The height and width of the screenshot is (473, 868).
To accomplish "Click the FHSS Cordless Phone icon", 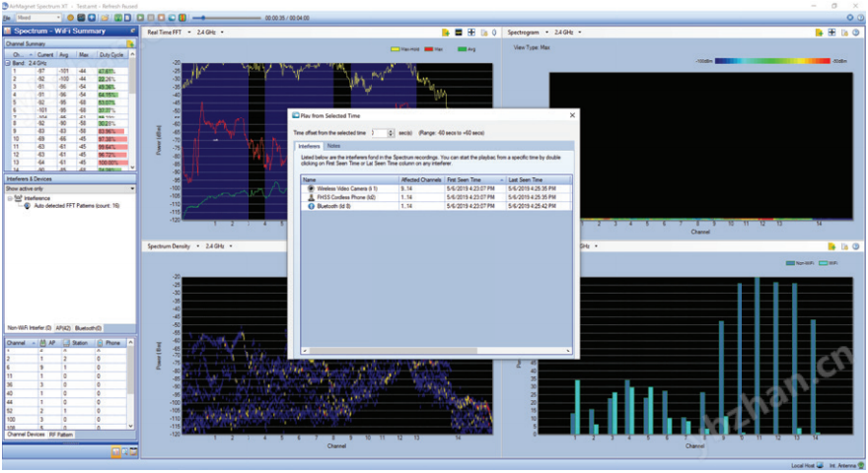I will (x=312, y=196).
